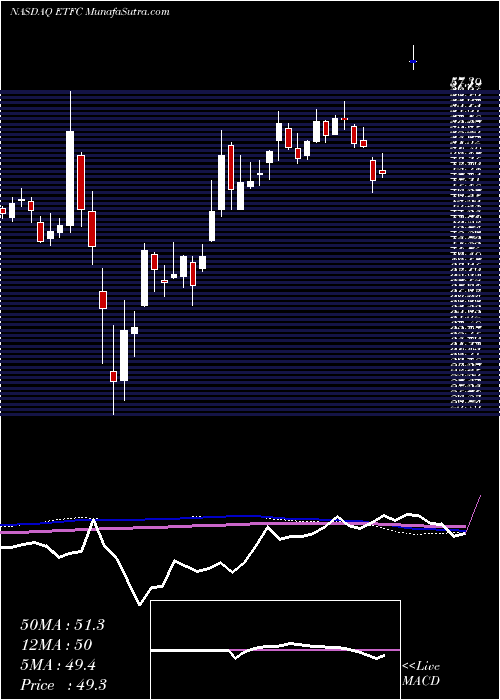Screen dimensions: 500x700
Task: Click the white moving average line's lowest dip
Action: point(140,604)
